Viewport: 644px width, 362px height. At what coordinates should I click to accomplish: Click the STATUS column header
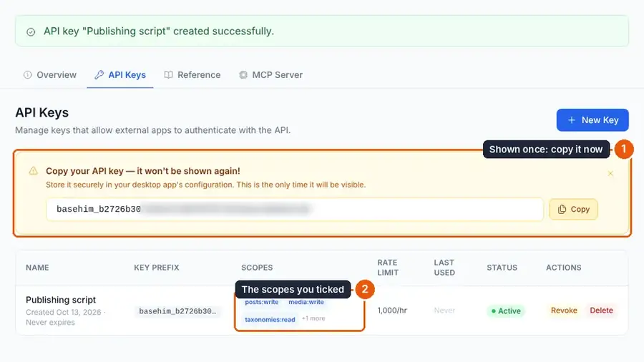tap(502, 268)
